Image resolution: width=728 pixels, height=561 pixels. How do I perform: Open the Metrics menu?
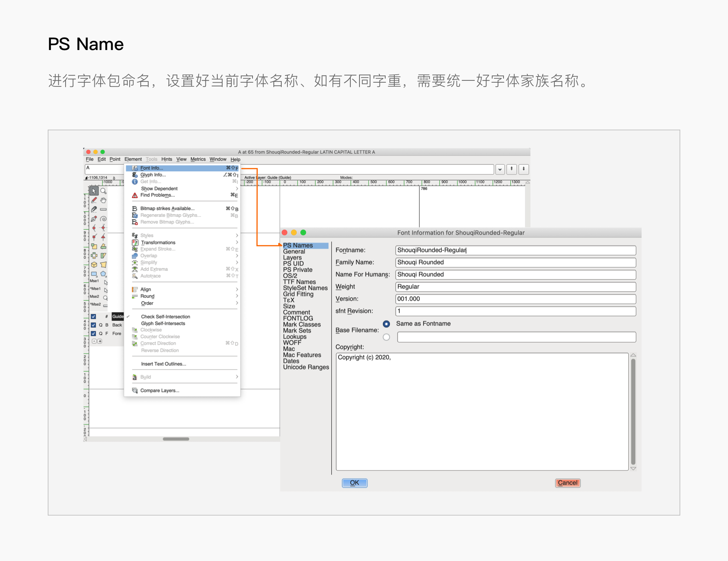(198, 159)
